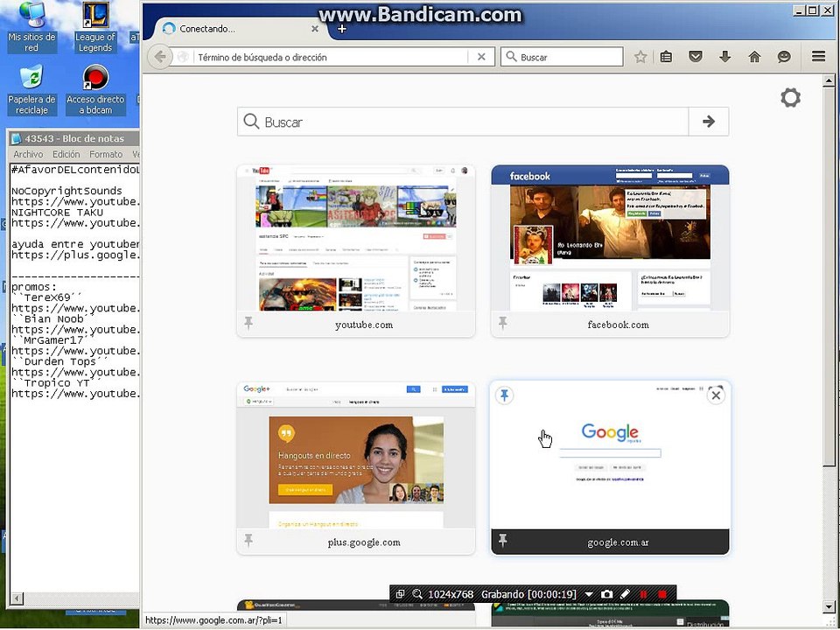
Task: Click the address bar field
Action: tap(332, 57)
